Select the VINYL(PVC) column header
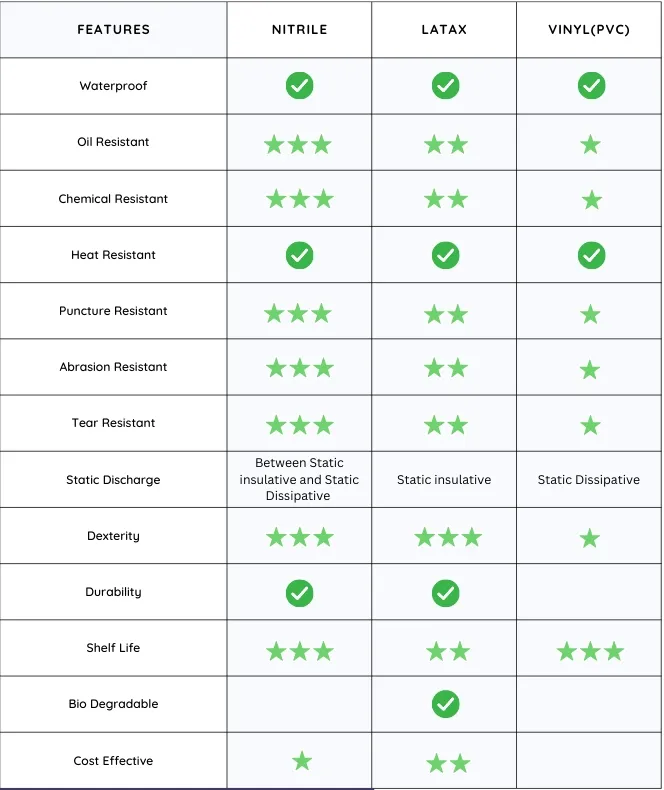Screen dimensions: 664x790 point(589,30)
